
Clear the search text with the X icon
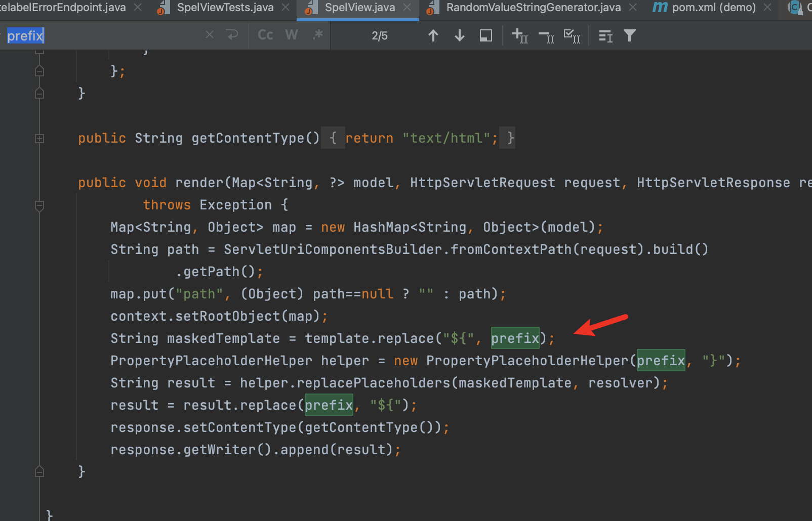tap(210, 35)
